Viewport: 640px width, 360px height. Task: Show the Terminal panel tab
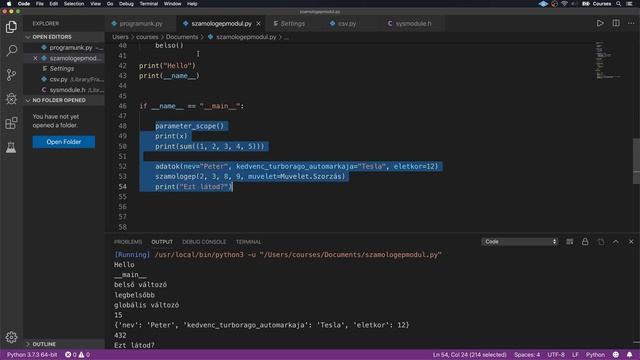[x=248, y=242]
